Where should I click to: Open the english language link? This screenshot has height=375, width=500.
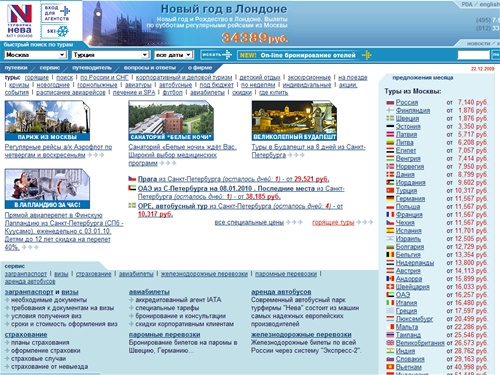coord(490,4)
